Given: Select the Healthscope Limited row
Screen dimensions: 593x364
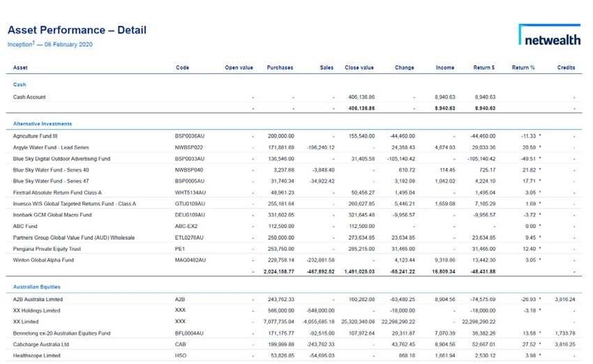Looking at the screenshot, I should point(294,356).
